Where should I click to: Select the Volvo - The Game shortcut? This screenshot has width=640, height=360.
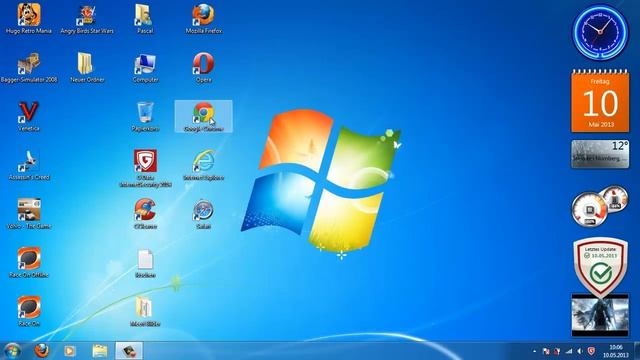click(x=29, y=214)
